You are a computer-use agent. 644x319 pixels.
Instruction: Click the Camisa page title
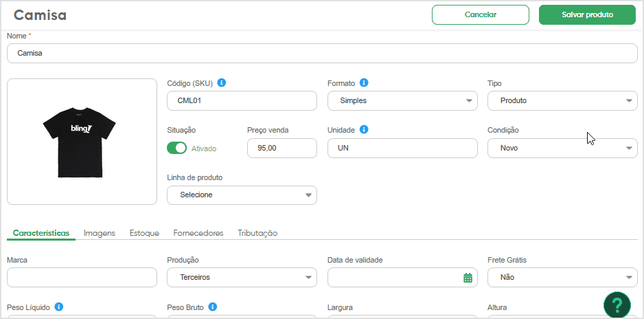[41, 15]
